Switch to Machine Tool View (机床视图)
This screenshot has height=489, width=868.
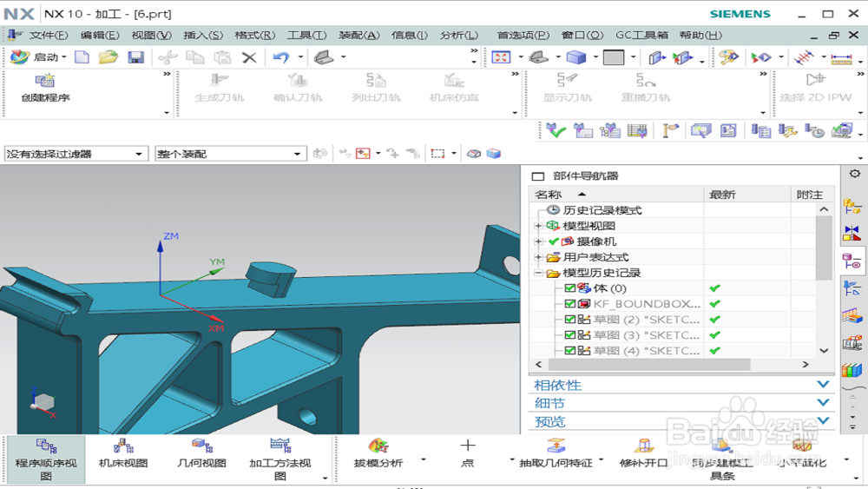(123, 453)
